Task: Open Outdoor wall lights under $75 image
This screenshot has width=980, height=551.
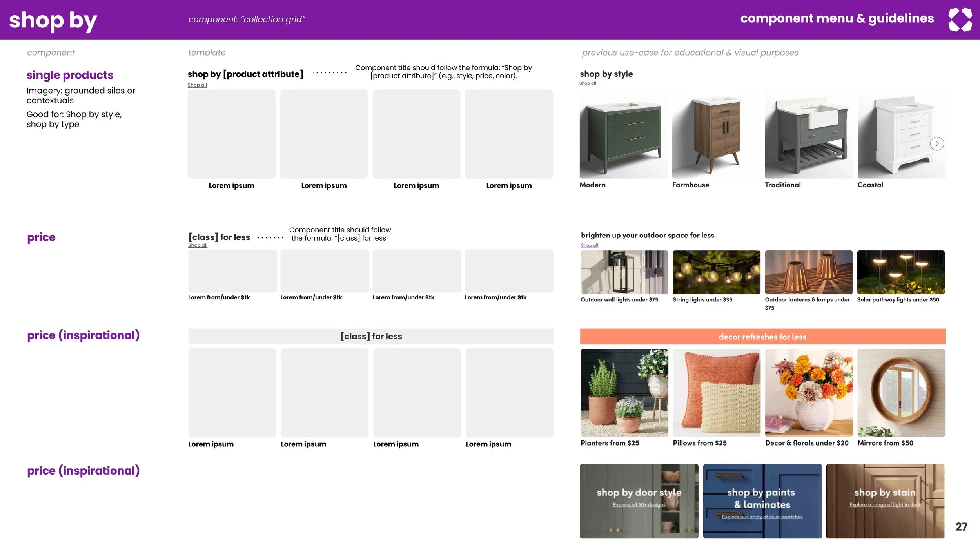Action: pos(624,272)
